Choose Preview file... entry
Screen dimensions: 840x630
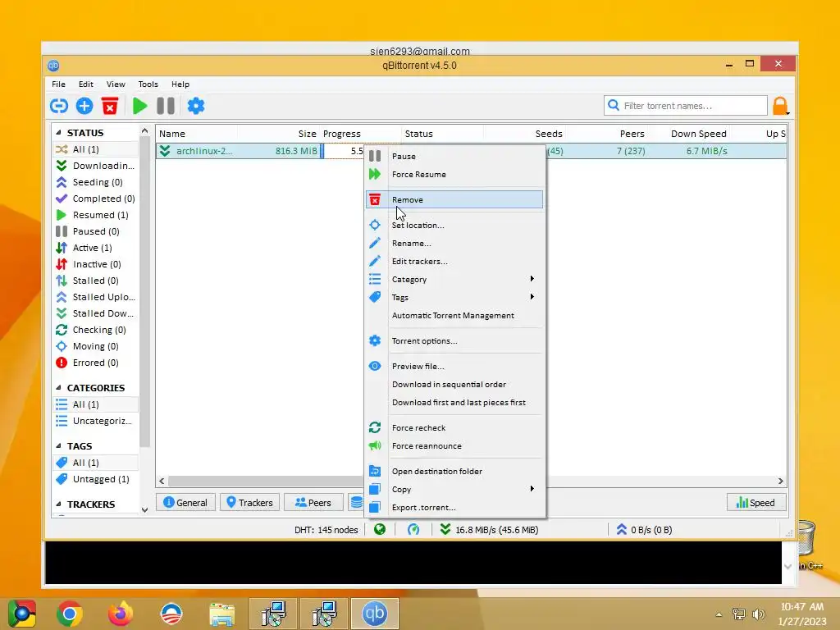(x=454, y=367)
